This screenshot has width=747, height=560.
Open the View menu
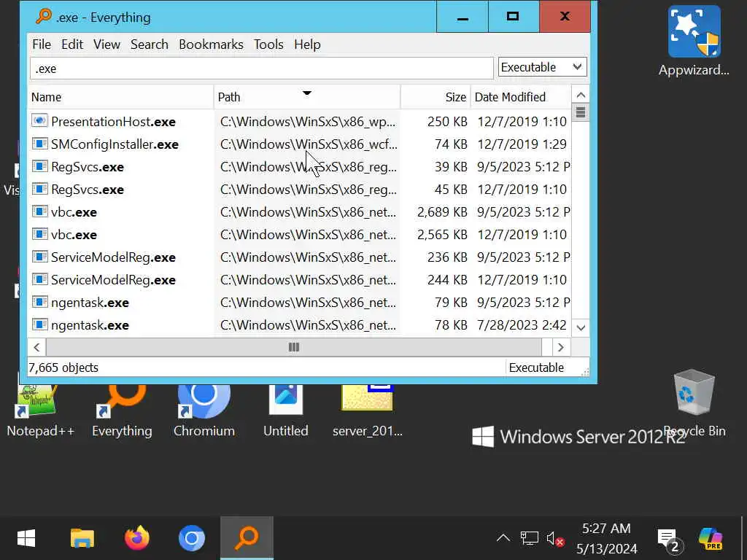[107, 44]
